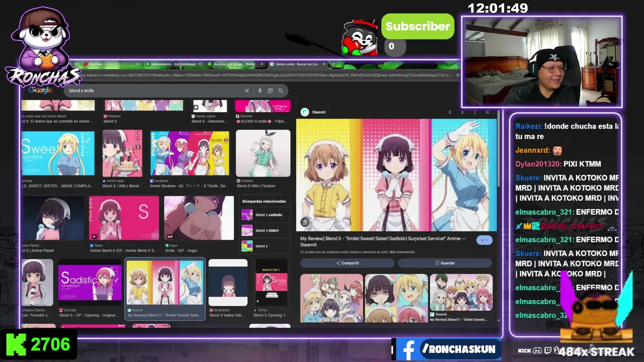Bookmark this page with star icon

tap(457, 75)
